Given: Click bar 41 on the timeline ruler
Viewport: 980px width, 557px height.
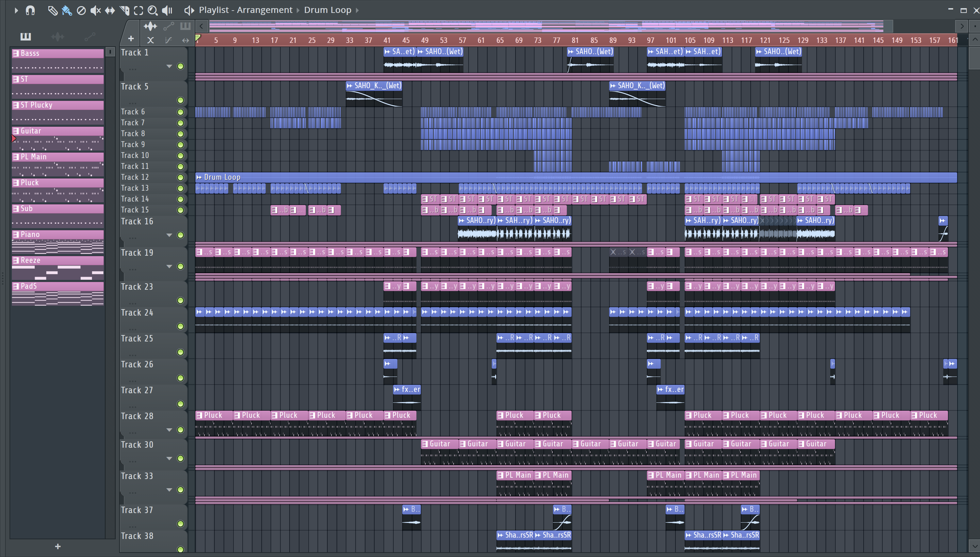Looking at the screenshot, I should pos(387,40).
